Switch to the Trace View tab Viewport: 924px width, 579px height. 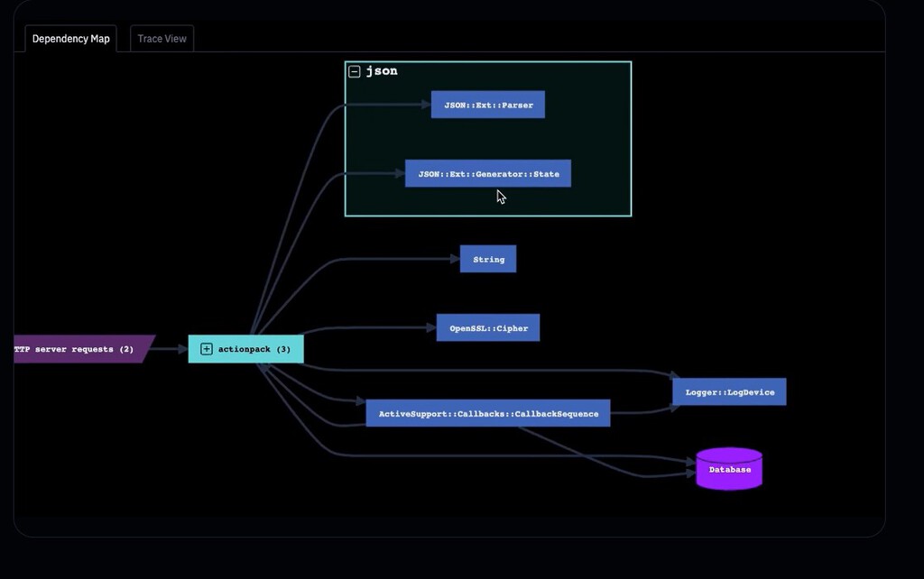162,39
